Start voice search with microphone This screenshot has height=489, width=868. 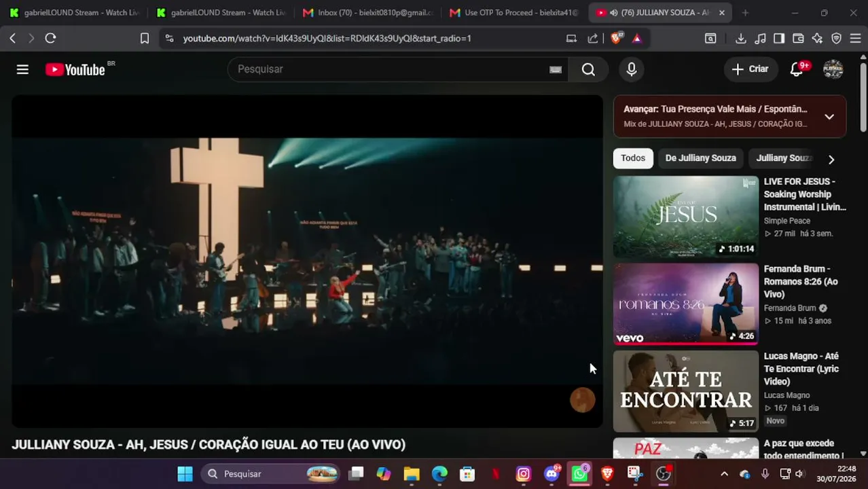(x=632, y=69)
